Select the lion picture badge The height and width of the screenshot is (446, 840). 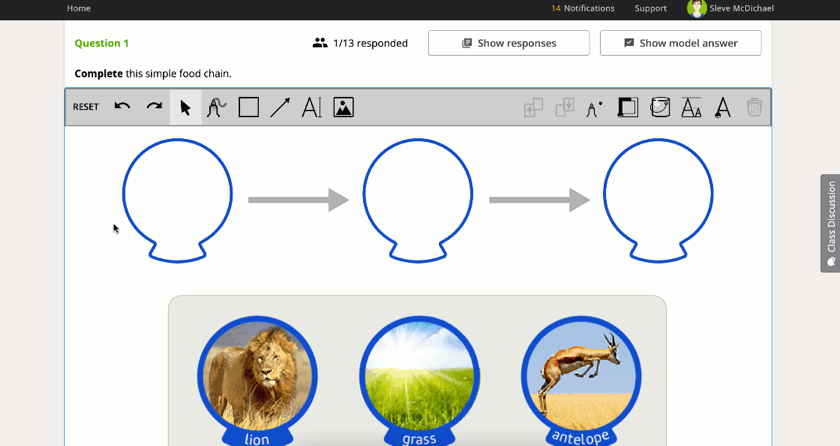pos(257,381)
